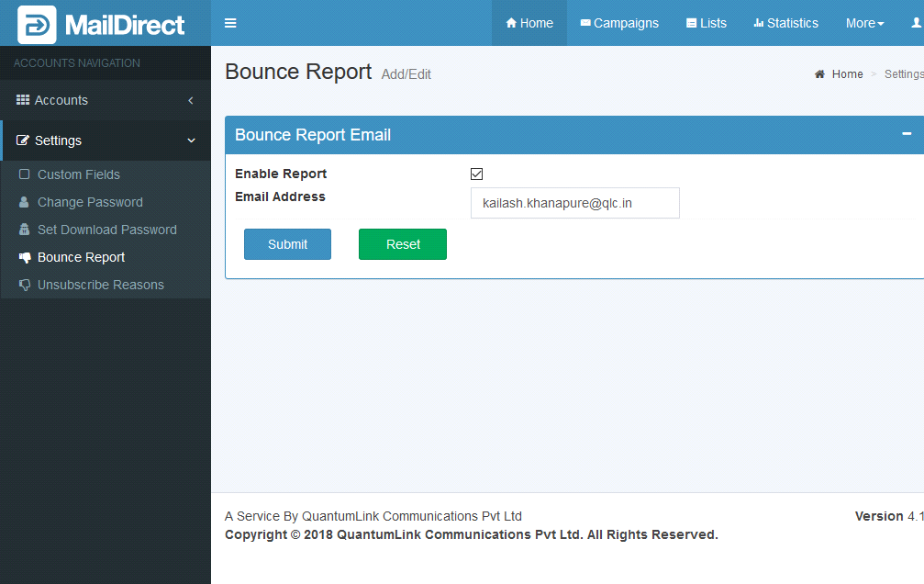
Task: Open the Campaigns menu
Action: tap(619, 23)
